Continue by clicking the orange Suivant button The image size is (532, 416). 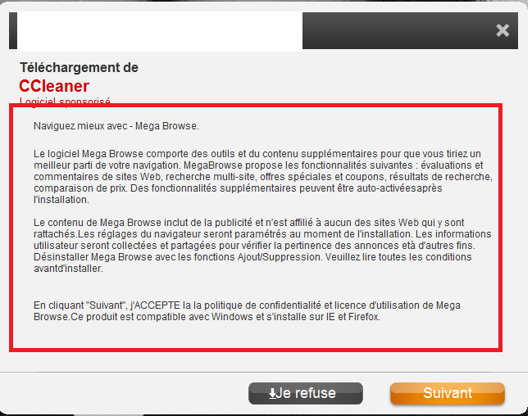pos(448,393)
